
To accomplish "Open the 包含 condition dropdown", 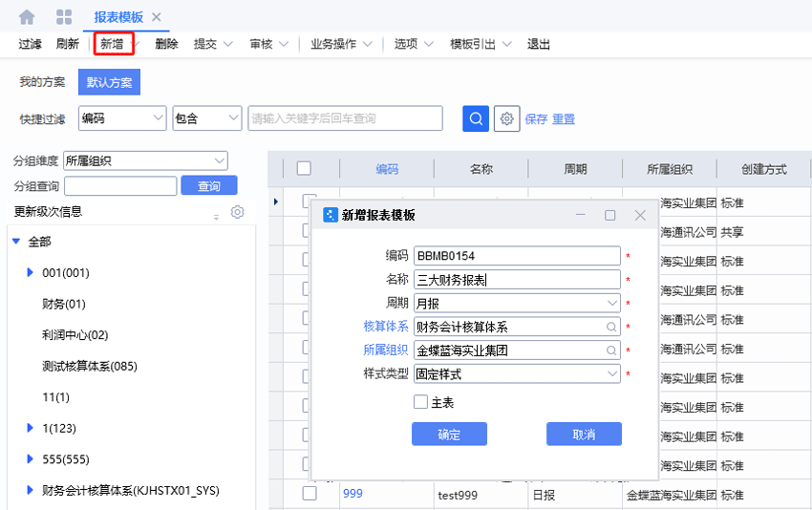I will 207,118.
